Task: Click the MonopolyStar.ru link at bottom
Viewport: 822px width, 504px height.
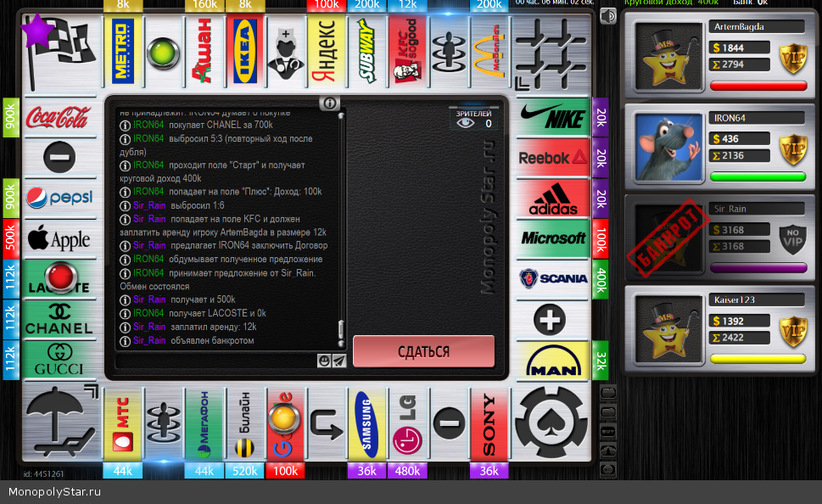Action: pos(54,492)
